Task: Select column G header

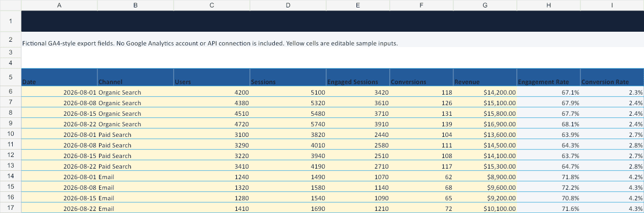Action: point(485,5)
